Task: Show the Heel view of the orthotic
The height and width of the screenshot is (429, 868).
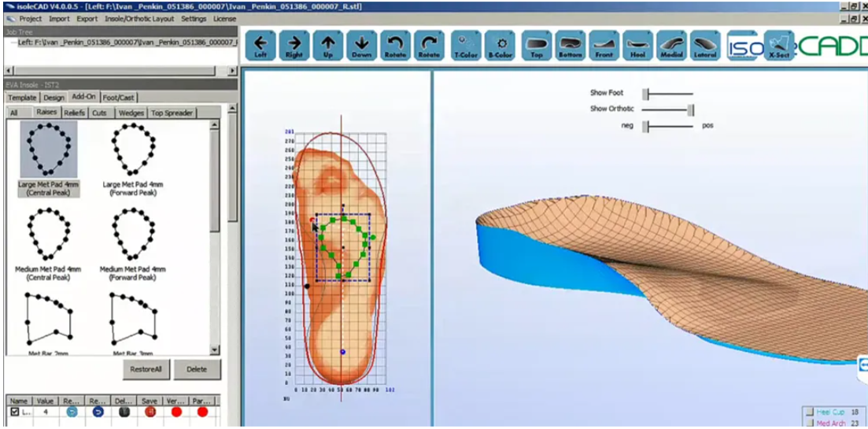Action: coord(637,46)
